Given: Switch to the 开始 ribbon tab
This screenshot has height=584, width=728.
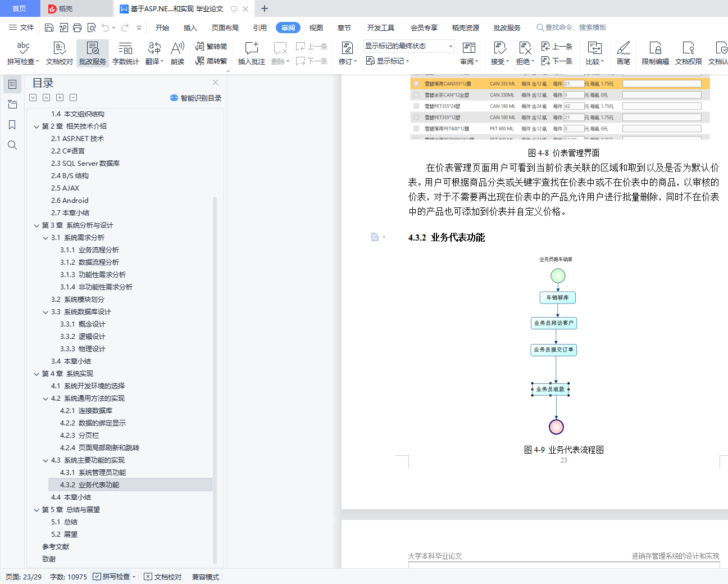Looking at the screenshot, I should tap(162, 28).
